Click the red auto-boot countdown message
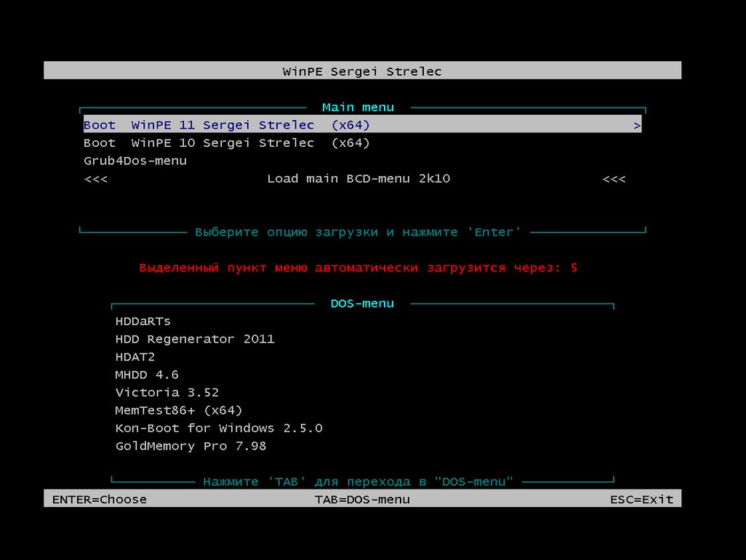746x560 pixels. tap(358, 268)
